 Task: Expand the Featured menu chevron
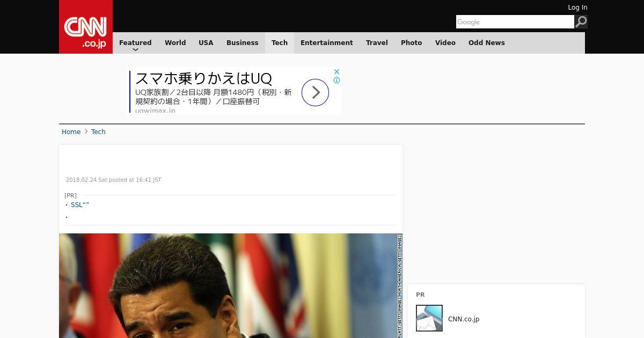[x=135, y=49]
